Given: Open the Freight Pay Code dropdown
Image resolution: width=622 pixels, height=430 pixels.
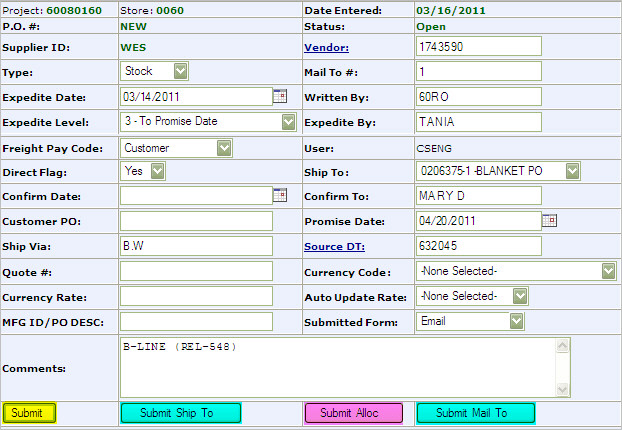Looking at the screenshot, I should (x=176, y=148).
